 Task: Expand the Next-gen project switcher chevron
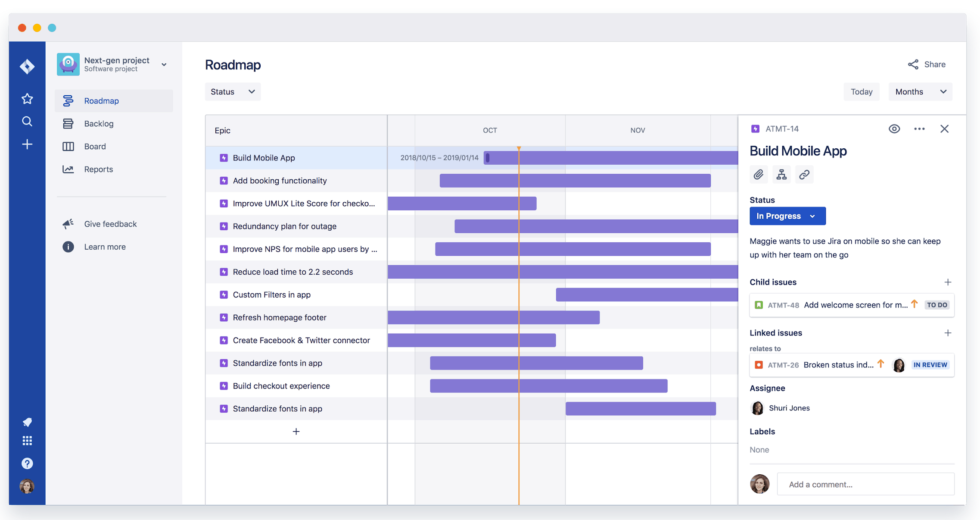pos(164,64)
